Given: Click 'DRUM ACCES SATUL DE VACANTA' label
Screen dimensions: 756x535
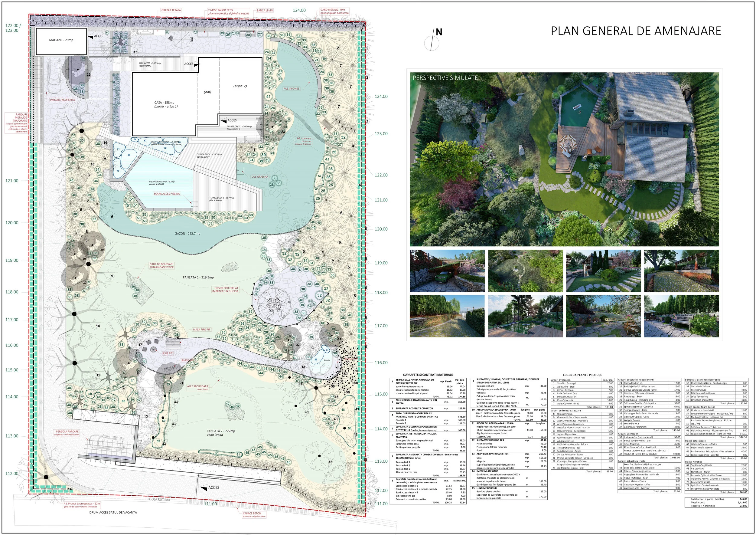Looking at the screenshot, I should [x=113, y=513].
